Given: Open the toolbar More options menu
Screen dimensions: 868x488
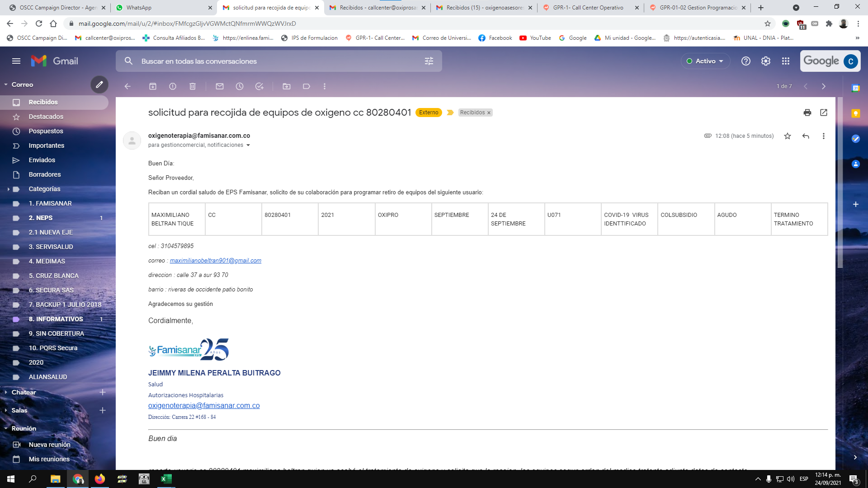Looking at the screenshot, I should coord(325,86).
